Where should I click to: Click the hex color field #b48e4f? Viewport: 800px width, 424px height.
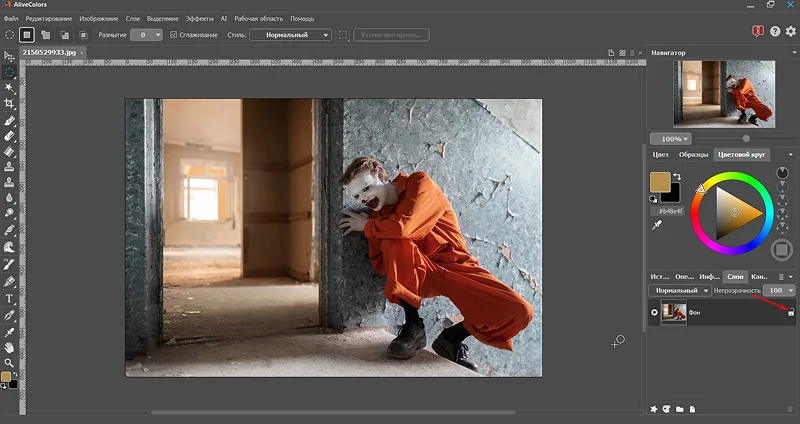pos(667,211)
